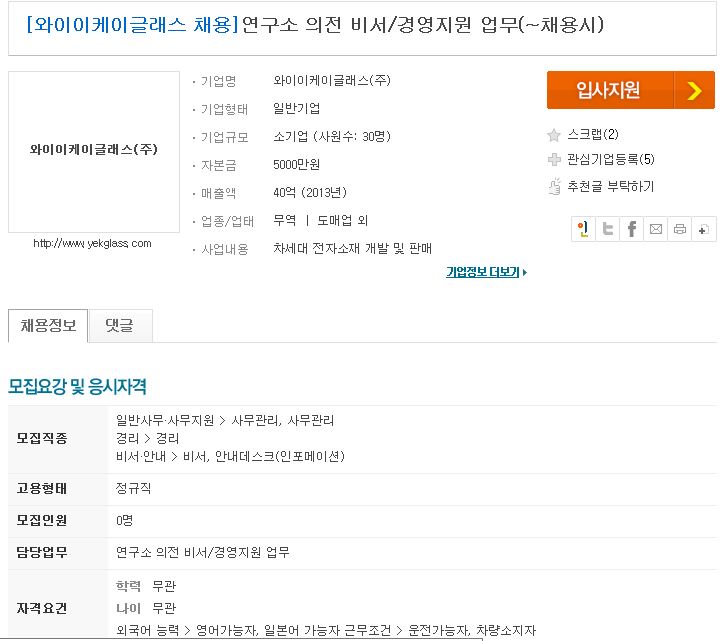Click the 스크랩(2) scrap text link

(x=593, y=135)
